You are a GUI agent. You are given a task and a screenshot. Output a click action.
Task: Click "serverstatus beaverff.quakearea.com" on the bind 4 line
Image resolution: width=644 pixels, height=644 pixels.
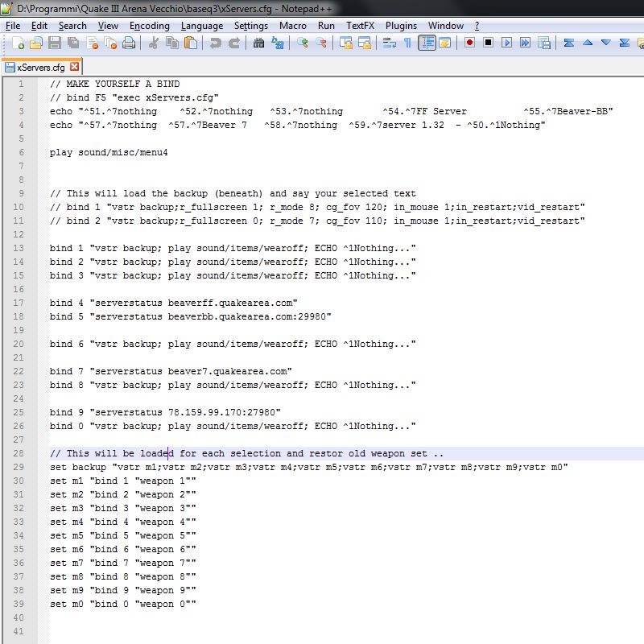(193, 303)
